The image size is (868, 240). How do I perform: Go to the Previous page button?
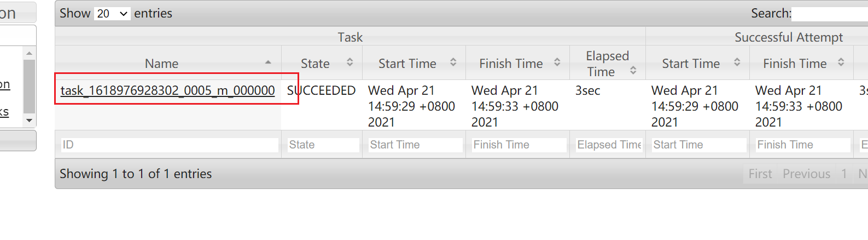(806, 174)
